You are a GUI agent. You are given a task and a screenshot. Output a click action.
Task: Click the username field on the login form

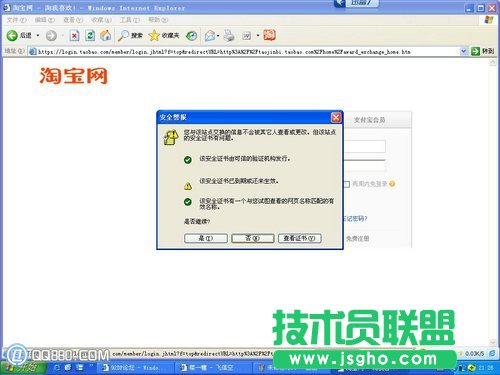pyautogui.click(x=364, y=147)
